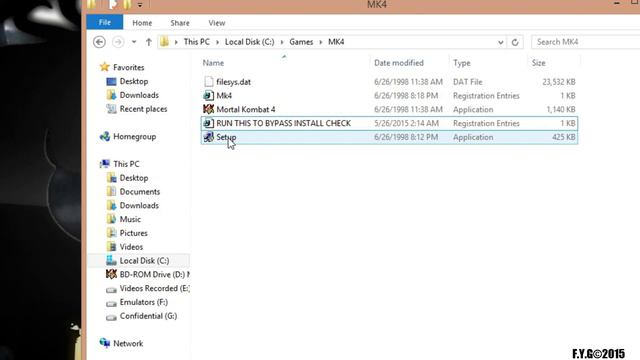This screenshot has width=640, height=360.
Task: Select This PC in the navigation pane
Action: (126, 164)
